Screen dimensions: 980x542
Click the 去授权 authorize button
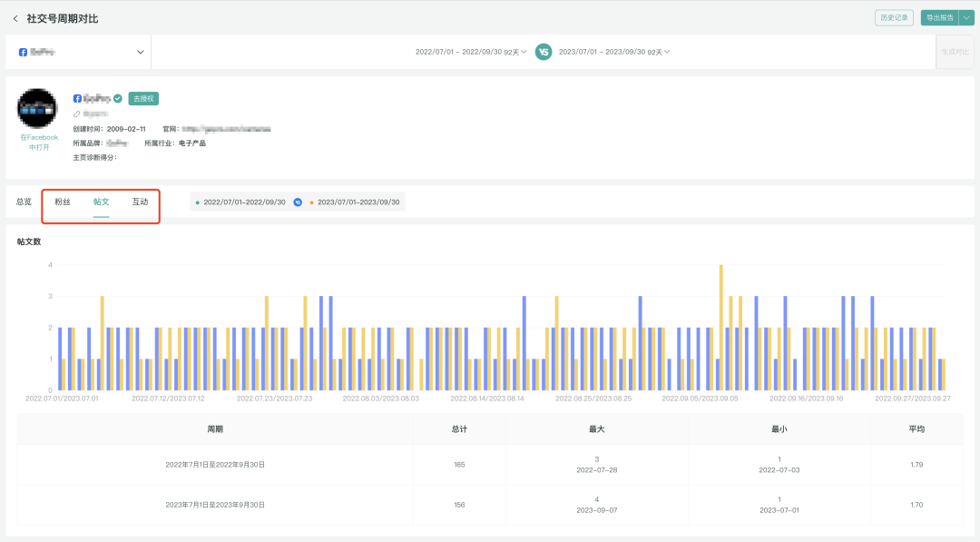143,99
